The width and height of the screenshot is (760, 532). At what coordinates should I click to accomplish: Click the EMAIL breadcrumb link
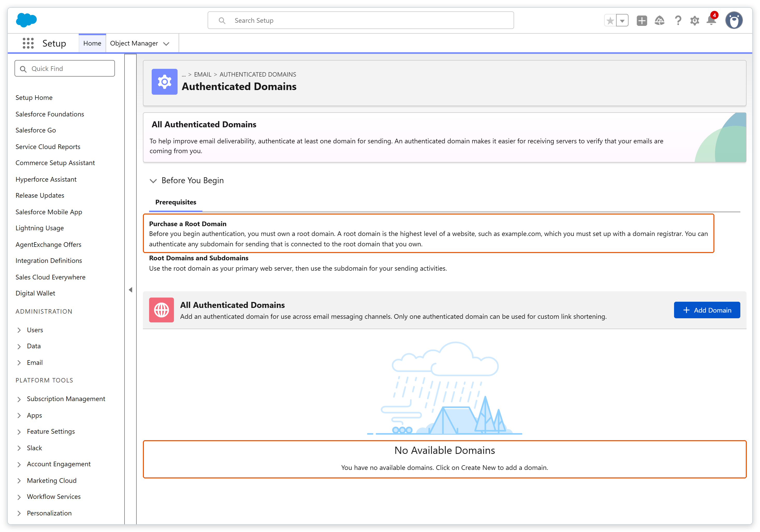(x=203, y=75)
